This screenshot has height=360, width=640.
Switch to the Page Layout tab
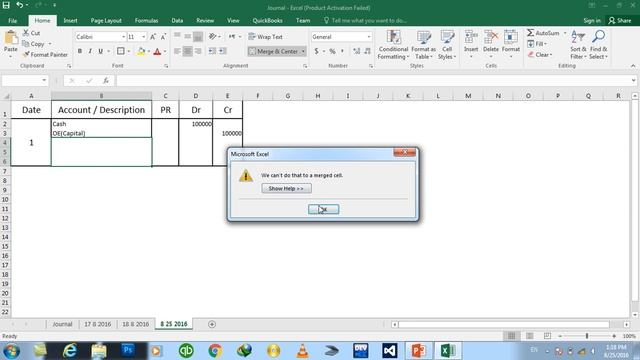106,20
